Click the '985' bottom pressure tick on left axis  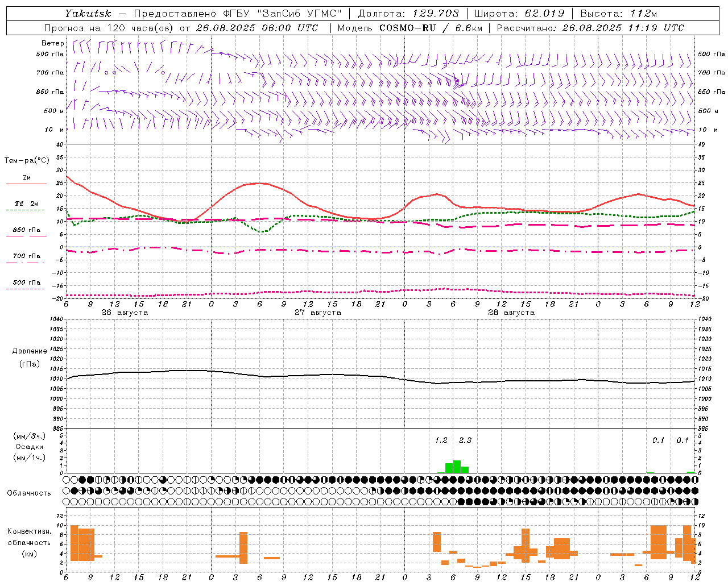click(59, 429)
